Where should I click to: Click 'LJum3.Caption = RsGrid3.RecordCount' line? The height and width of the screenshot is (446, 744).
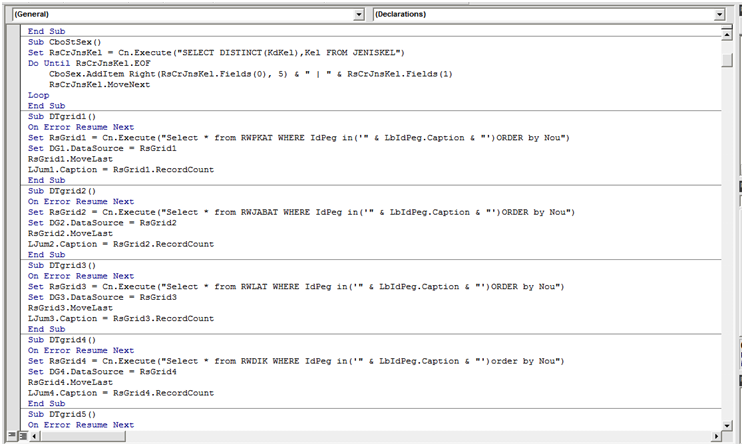pyautogui.click(x=121, y=318)
